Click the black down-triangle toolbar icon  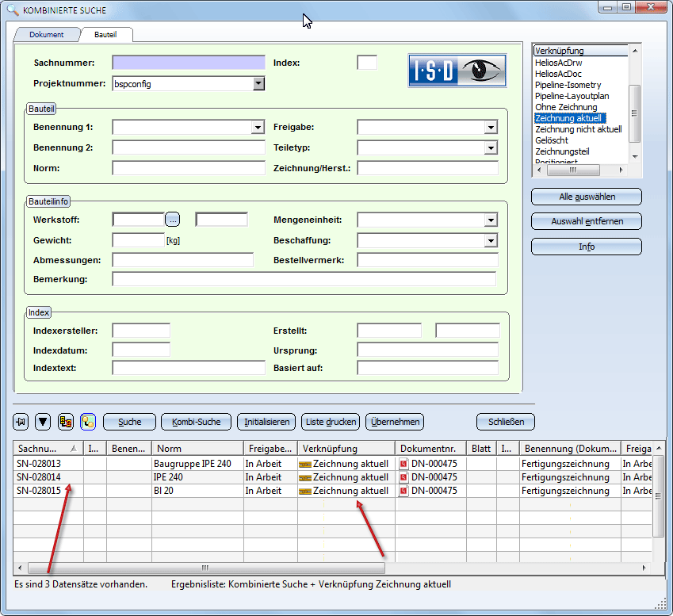tap(43, 422)
